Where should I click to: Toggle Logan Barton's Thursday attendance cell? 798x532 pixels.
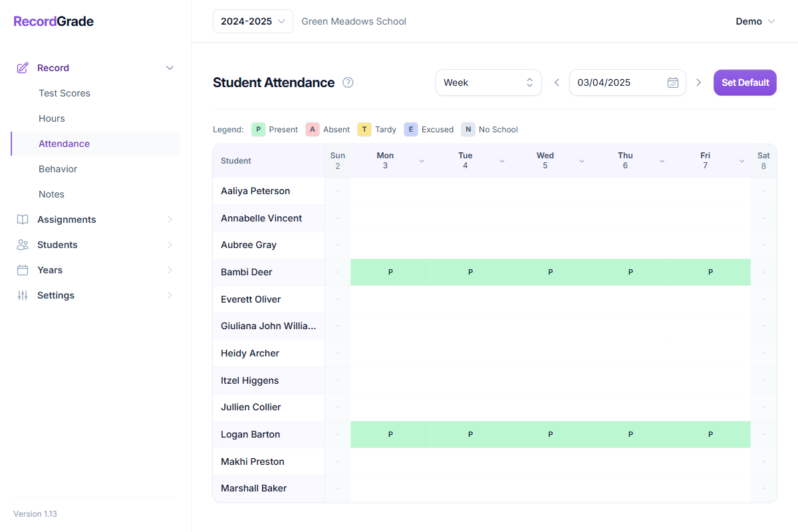(630, 434)
